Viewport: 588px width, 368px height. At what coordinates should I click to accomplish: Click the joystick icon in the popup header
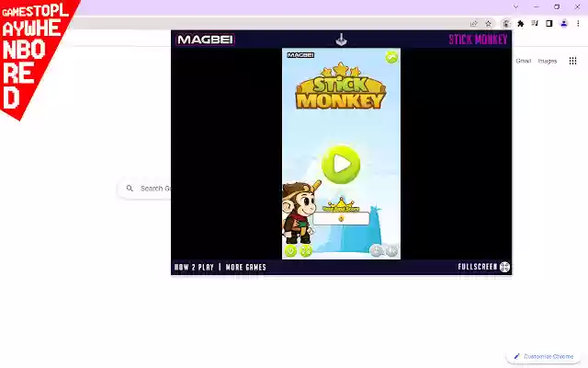341,39
